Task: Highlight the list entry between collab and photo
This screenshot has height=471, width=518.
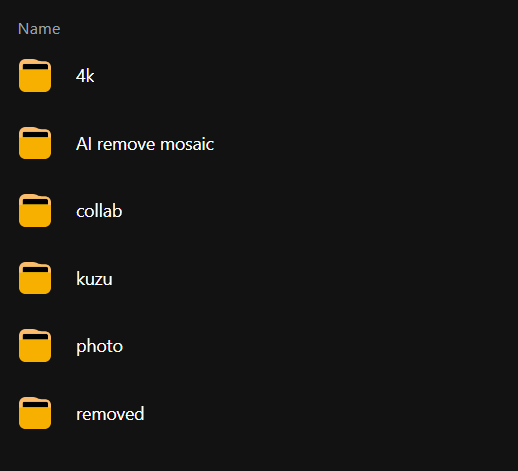Action: [259, 278]
